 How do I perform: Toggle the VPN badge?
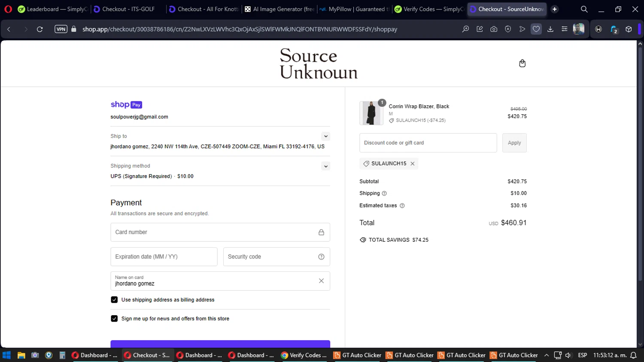click(x=61, y=29)
